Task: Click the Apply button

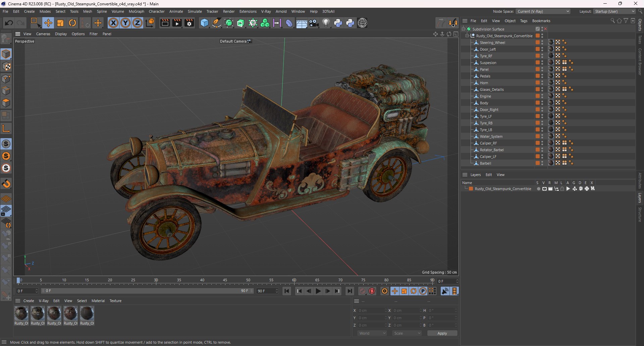Action: (x=442, y=333)
